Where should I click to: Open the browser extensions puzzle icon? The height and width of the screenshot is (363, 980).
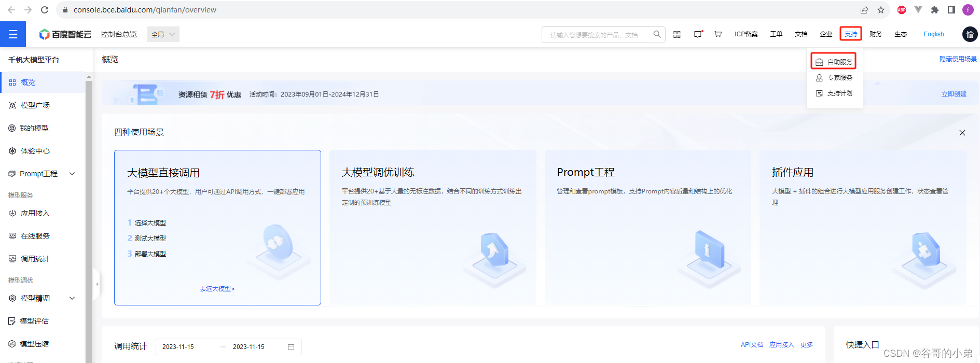coord(935,10)
